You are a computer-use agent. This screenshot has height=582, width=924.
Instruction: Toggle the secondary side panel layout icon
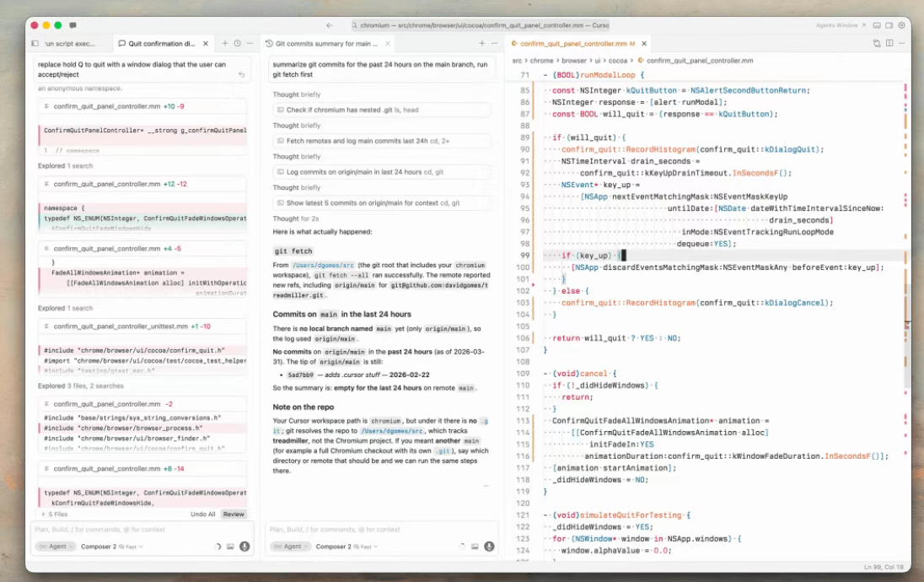click(889, 25)
